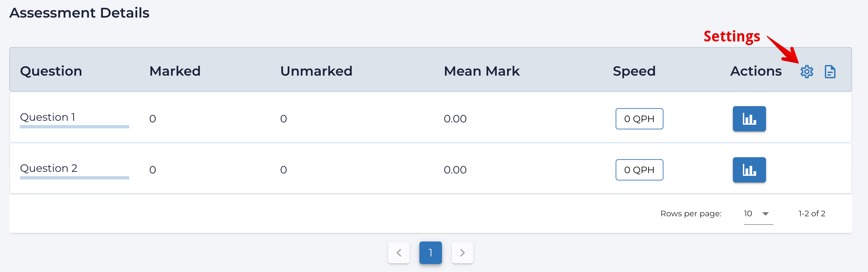Screen dimensions: 868x272
Task: Click the progress bar under Question 1
Action: (x=74, y=127)
